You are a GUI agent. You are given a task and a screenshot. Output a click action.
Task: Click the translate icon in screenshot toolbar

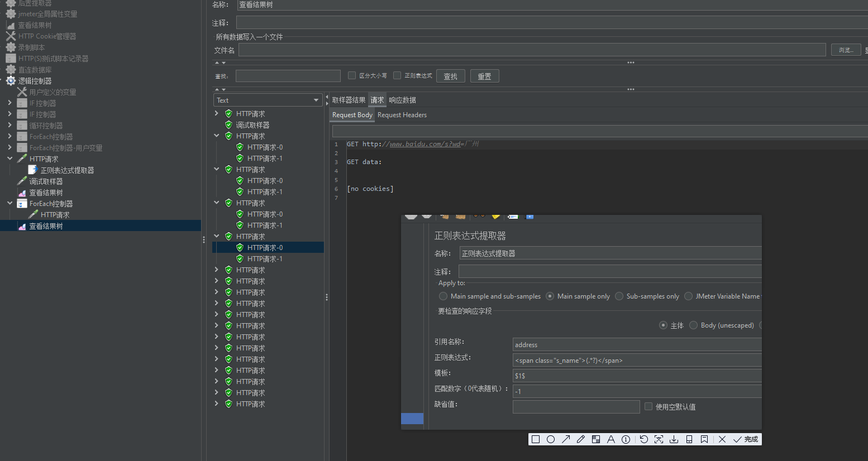(x=659, y=439)
